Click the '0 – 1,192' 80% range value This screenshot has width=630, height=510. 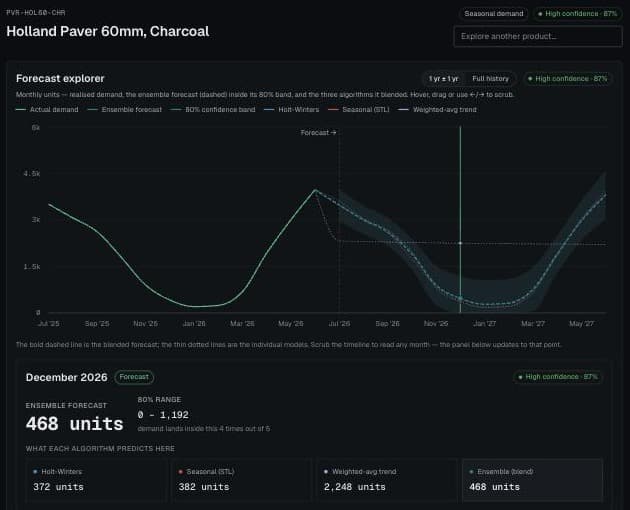point(163,415)
